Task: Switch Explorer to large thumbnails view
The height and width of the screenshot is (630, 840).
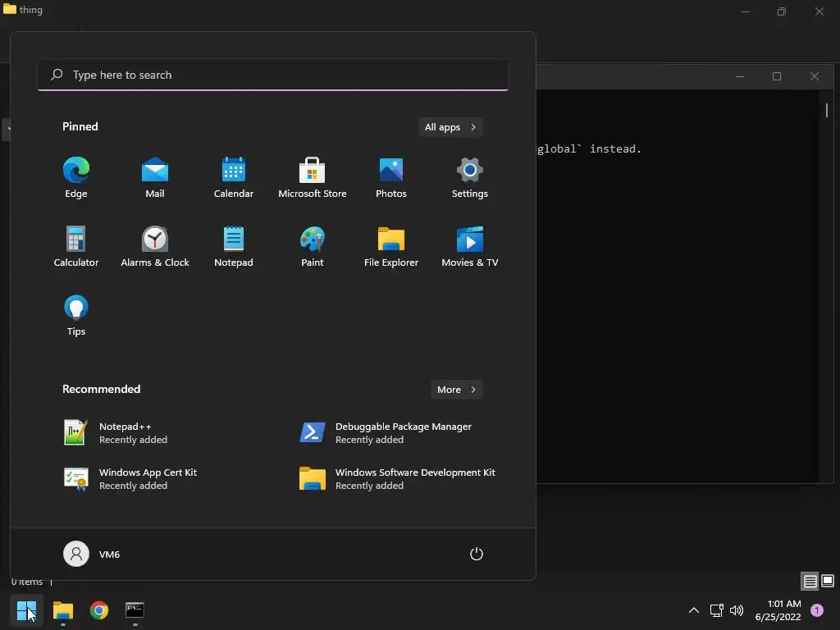Action: 828,581
